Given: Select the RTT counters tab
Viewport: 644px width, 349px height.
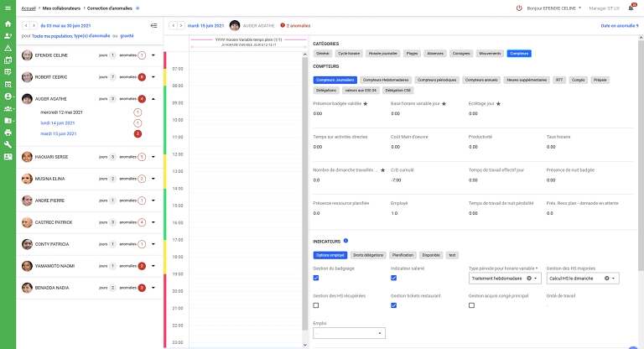Looking at the screenshot, I should coord(559,80).
